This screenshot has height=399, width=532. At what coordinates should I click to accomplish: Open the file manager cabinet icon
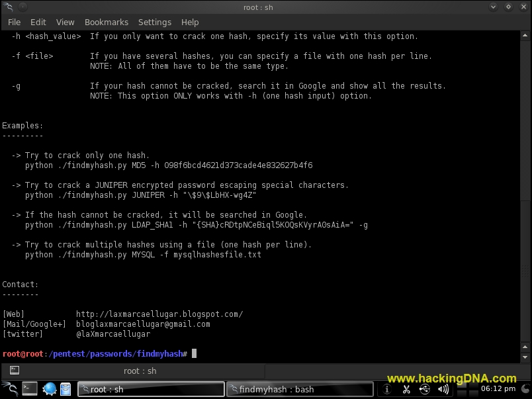(x=66, y=389)
